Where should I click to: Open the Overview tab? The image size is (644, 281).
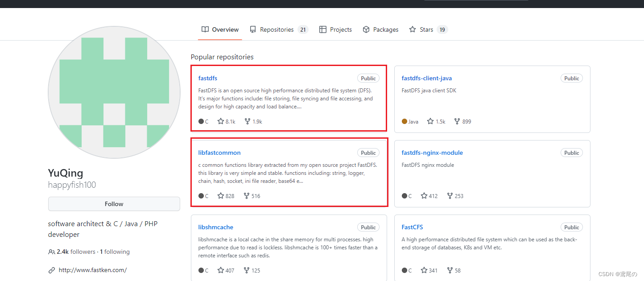220,29
